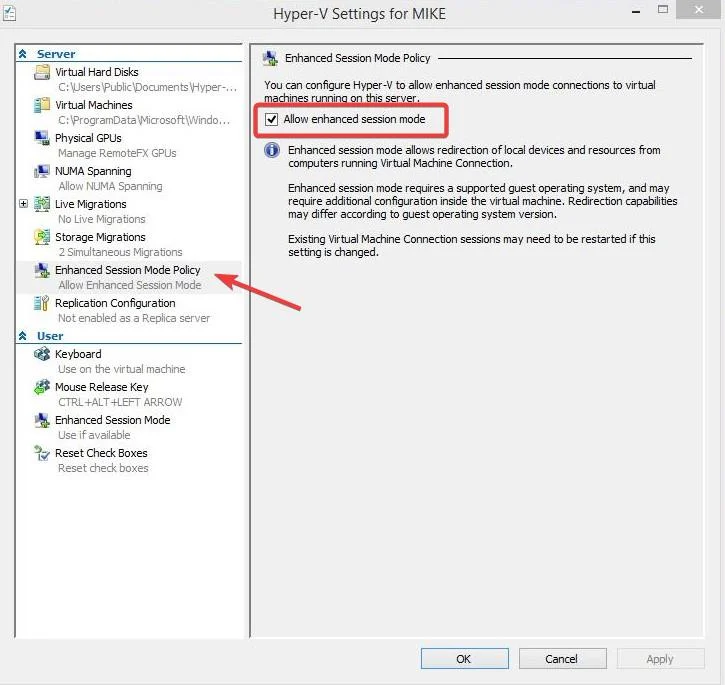The image size is (725, 685).
Task: Click the Virtual Machines folder icon
Action: (42, 105)
